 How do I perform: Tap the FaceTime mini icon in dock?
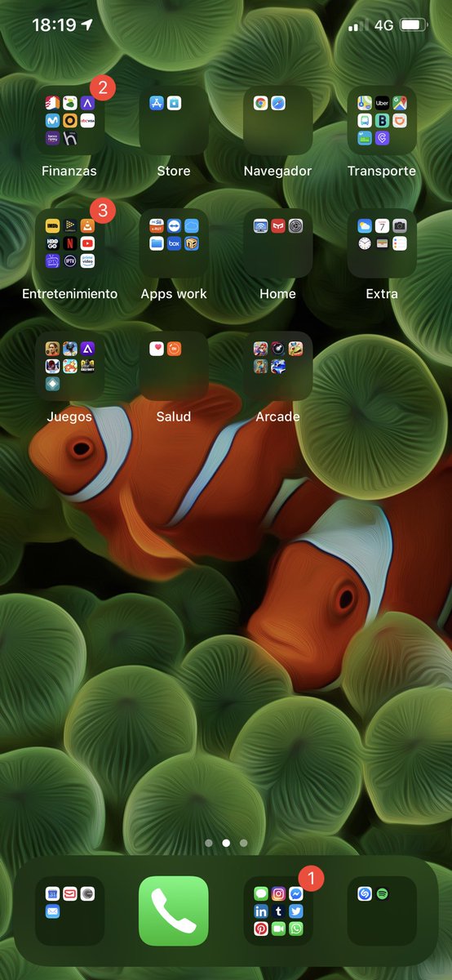point(278,929)
